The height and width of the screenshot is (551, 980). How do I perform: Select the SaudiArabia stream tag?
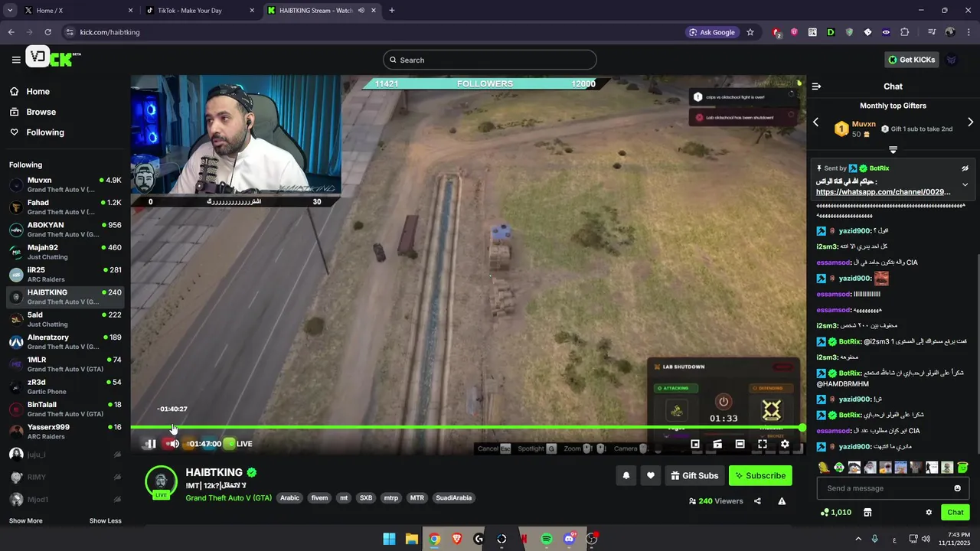454,497
